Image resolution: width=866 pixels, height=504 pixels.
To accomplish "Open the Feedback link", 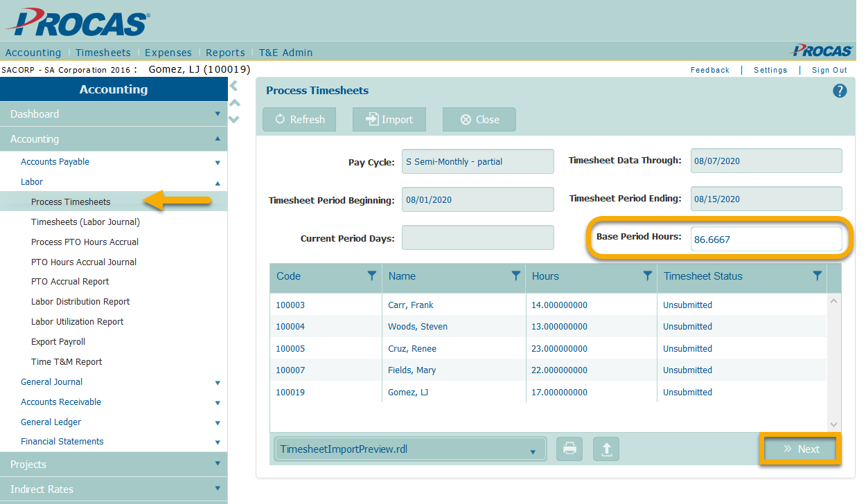I will click(x=710, y=70).
